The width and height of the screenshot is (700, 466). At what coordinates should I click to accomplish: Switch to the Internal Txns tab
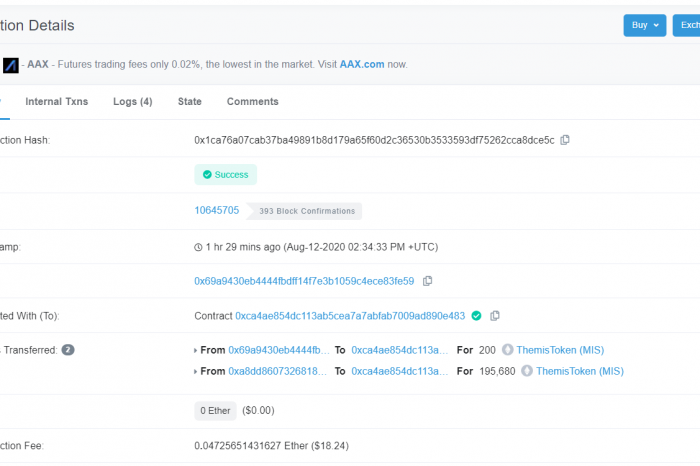click(x=57, y=102)
